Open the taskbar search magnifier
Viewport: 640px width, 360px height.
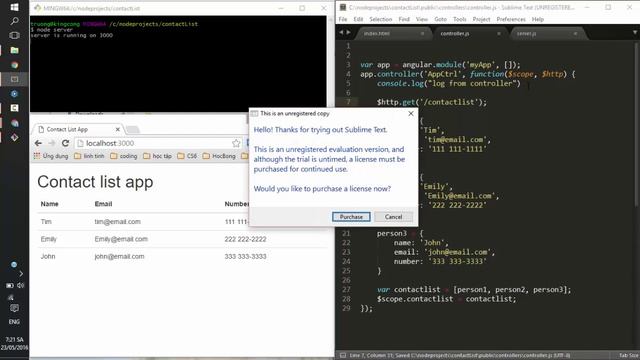pos(14,21)
